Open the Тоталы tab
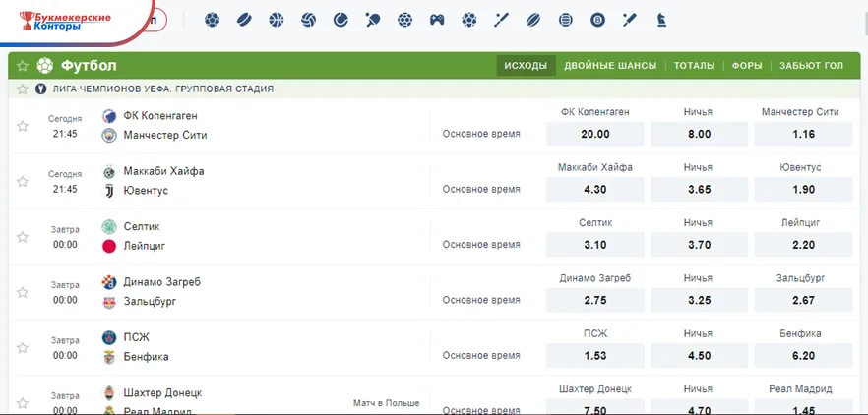This screenshot has height=415, width=868. click(x=694, y=65)
